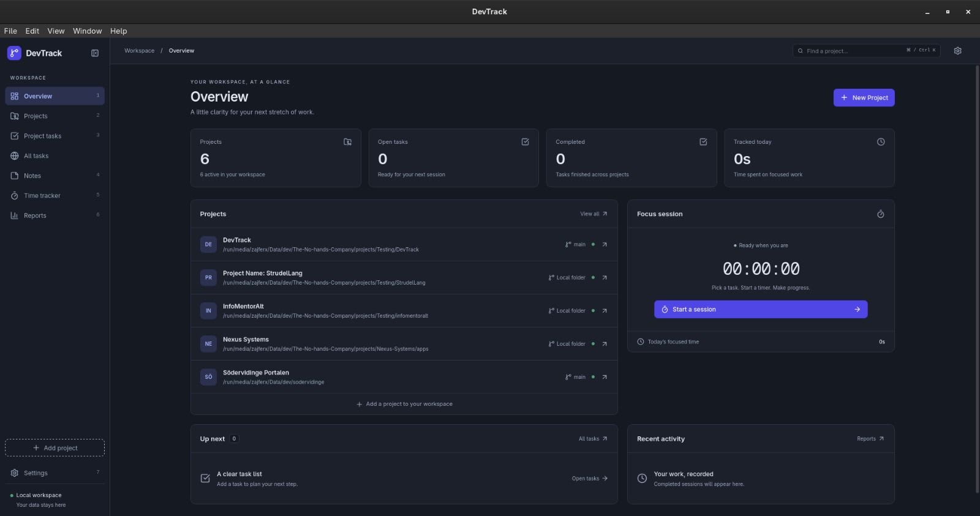Open Project Name: StrudelLang via its arrow icon
The image size is (980, 516).
605,278
